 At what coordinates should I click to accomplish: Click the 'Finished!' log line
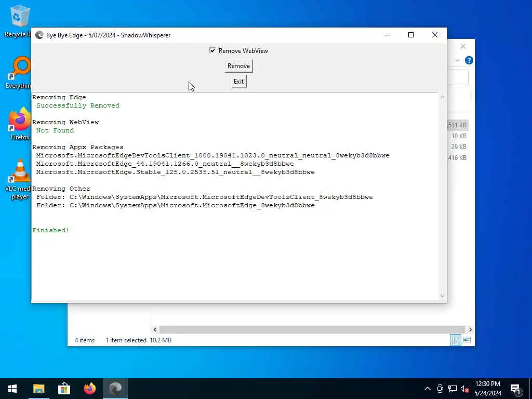click(x=50, y=230)
